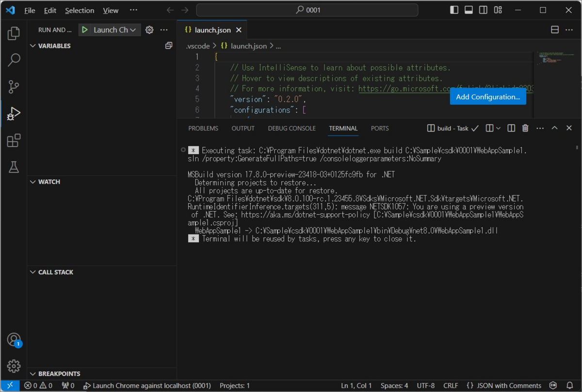
Task: Collapse all variables icon
Action: (168, 46)
